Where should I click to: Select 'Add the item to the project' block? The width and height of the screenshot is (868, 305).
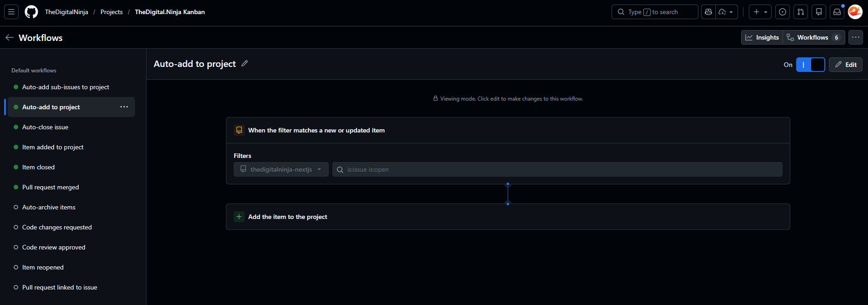pyautogui.click(x=508, y=217)
